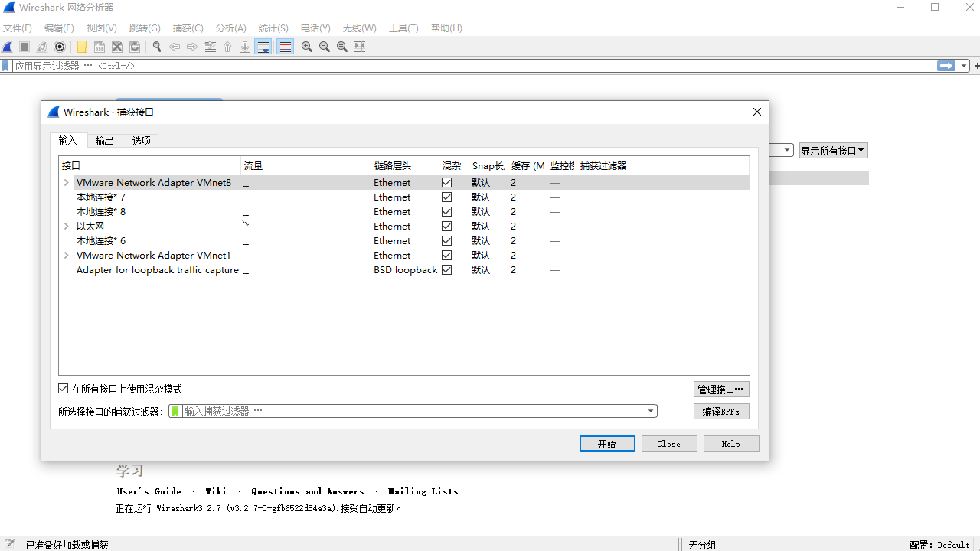Open the 统计(S) menu

click(273, 28)
